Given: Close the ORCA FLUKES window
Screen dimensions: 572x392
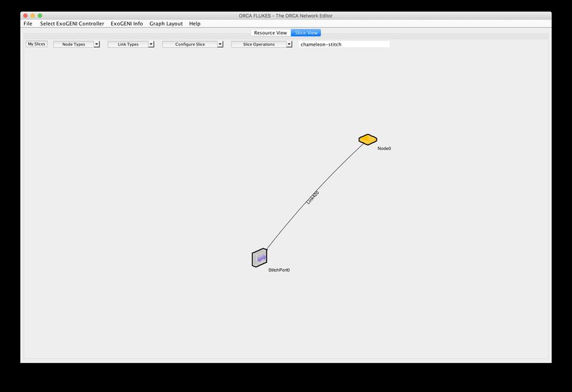Looking at the screenshot, I should coord(26,15).
